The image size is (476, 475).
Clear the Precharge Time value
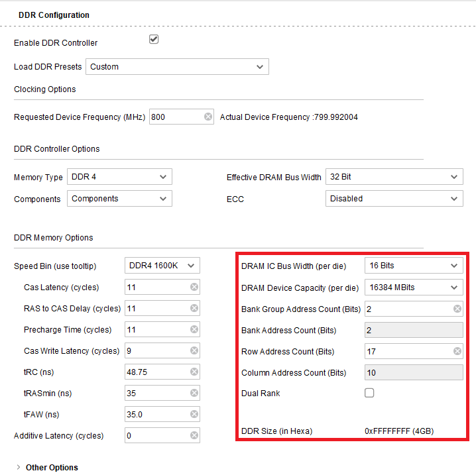(194, 329)
